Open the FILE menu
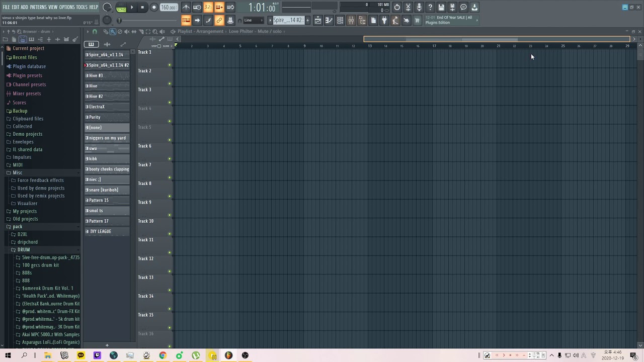Screen dimensions: 644x362 click(x=6, y=7)
